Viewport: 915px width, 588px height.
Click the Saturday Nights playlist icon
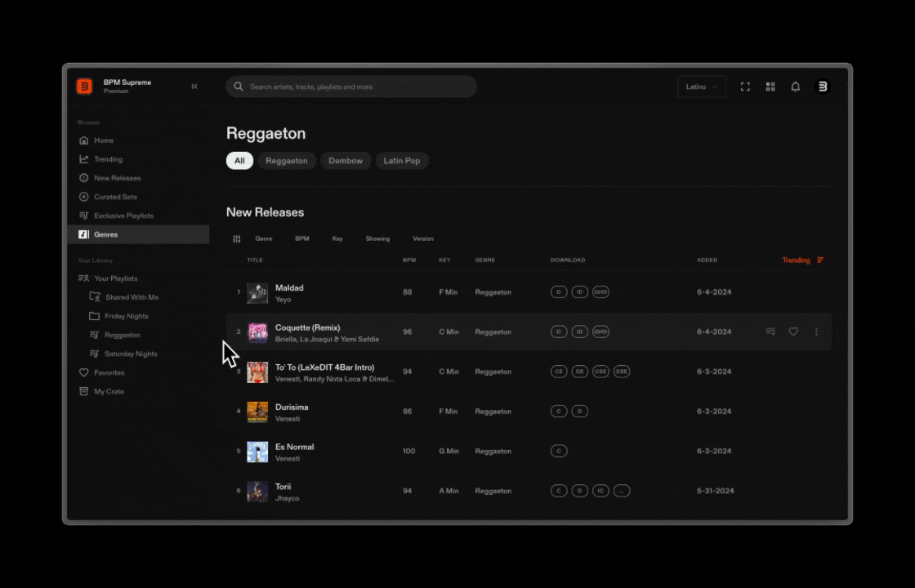[x=94, y=354]
